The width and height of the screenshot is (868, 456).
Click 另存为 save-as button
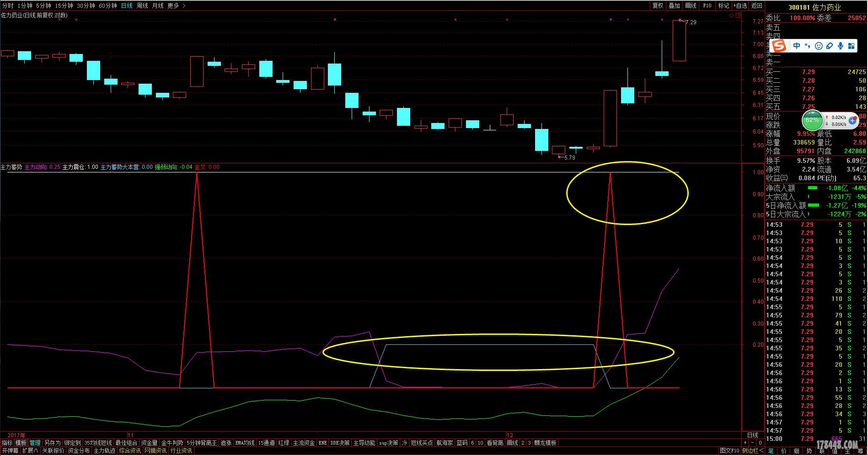[x=52, y=443]
